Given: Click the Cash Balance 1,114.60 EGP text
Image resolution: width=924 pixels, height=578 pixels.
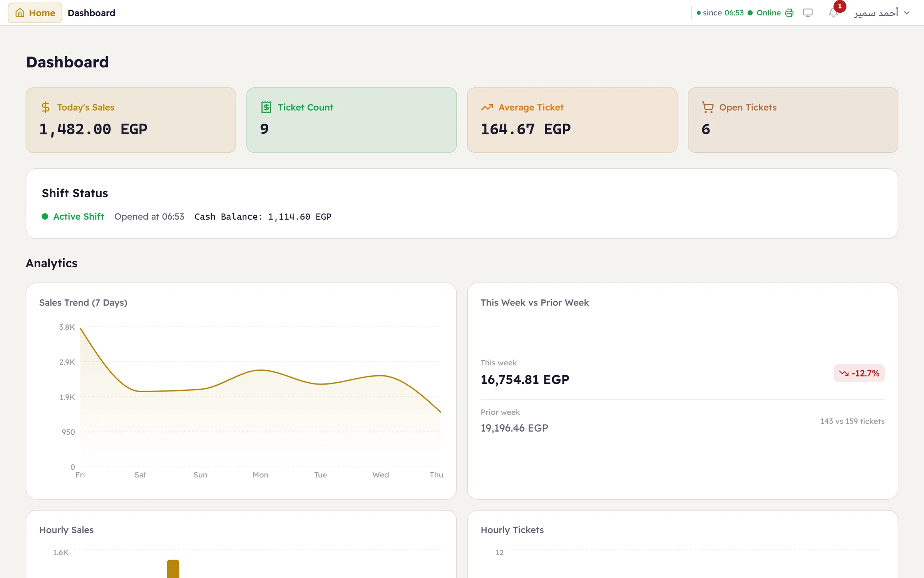Looking at the screenshot, I should tap(263, 217).
